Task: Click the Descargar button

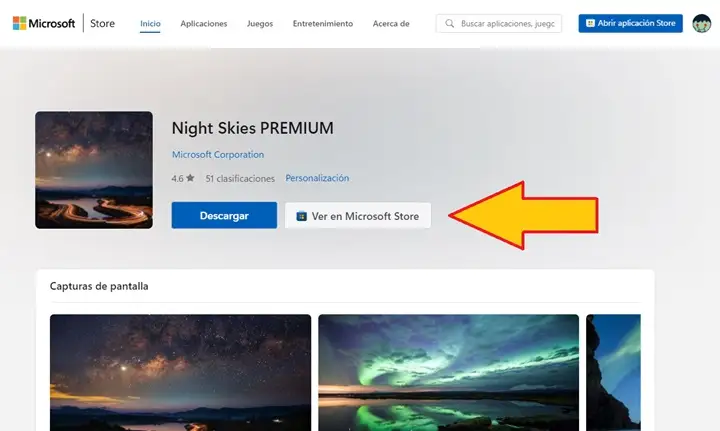Action: [x=224, y=215]
